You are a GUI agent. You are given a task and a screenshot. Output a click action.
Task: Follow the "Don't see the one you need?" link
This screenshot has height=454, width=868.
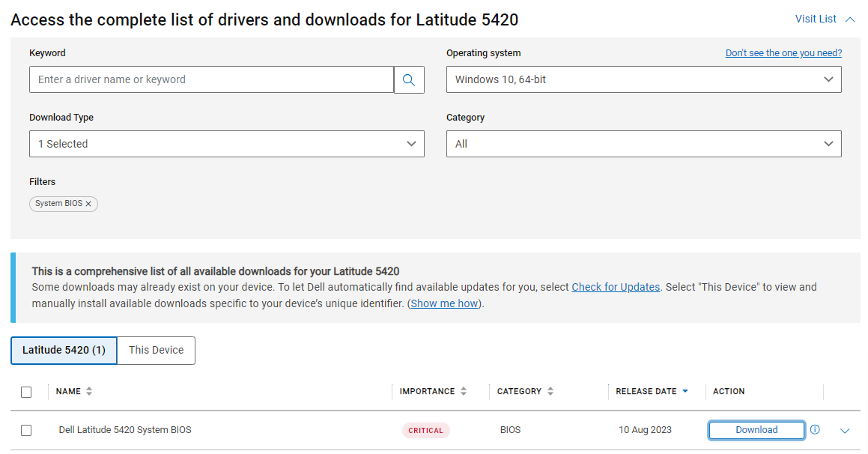point(783,53)
